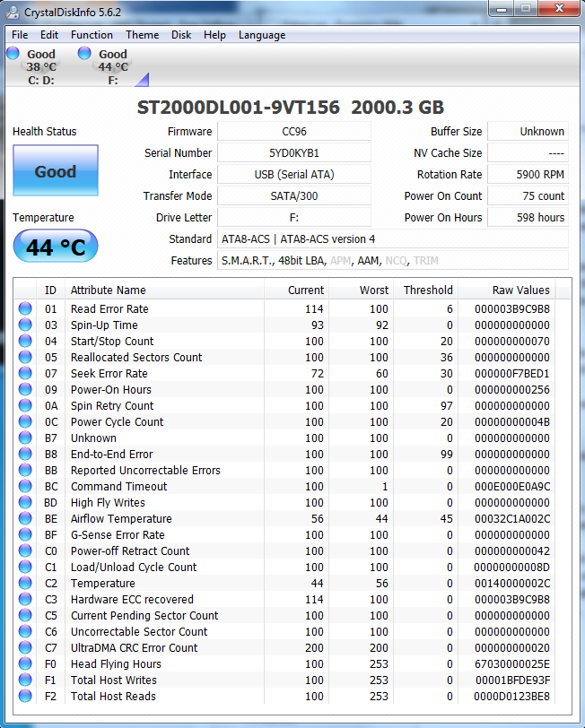Click the Power On Hours value 598 hours
Screen dimensions: 585x728
[x=528, y=217]
